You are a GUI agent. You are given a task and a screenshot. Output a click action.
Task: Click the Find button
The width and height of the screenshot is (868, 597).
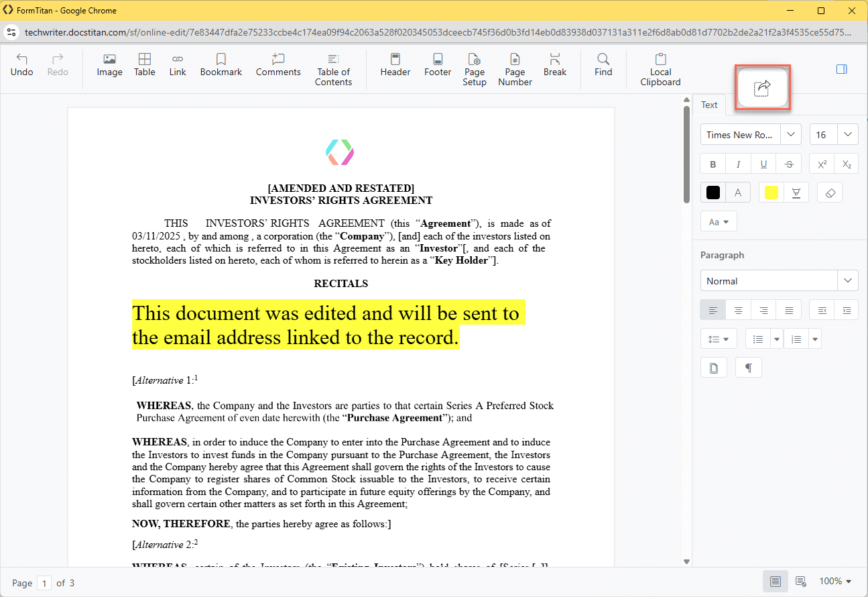603,65
